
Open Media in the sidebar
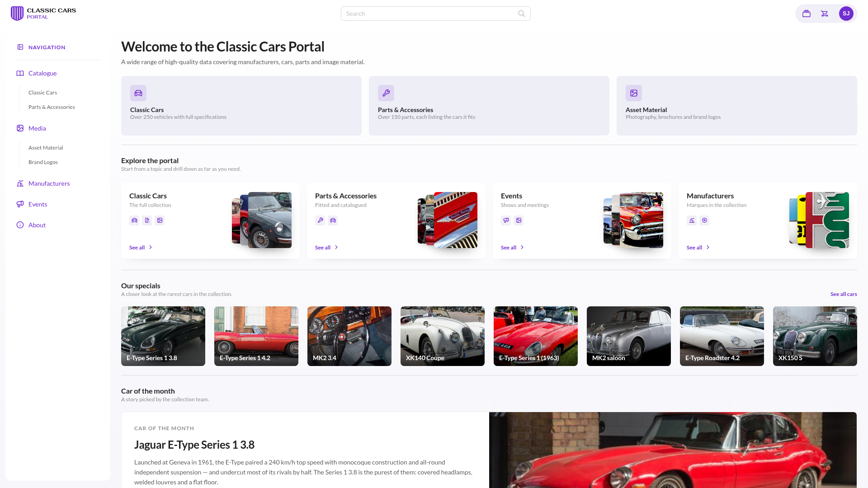[37, 128]
